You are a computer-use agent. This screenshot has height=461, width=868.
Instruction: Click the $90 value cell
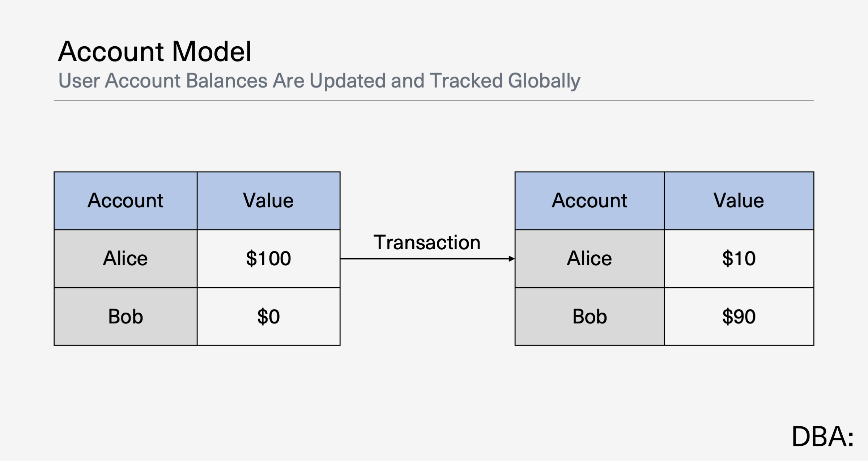(x=739, y=317)
